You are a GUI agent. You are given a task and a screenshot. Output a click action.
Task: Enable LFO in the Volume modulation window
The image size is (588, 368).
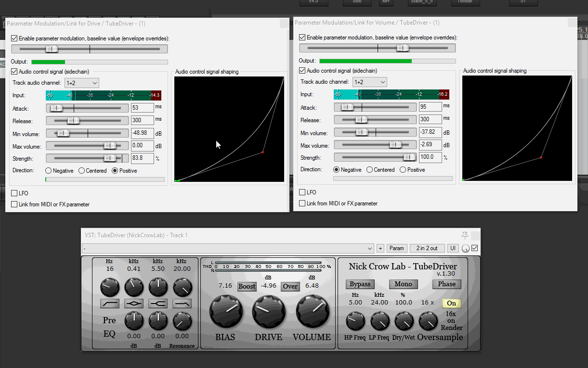pyautogui.click(x=302, y=192)
